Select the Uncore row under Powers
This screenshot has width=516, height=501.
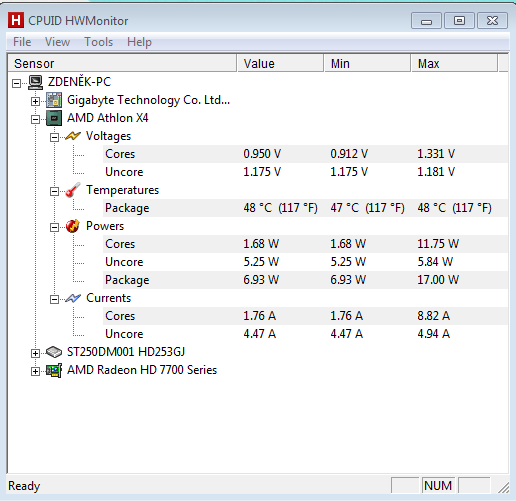tap(306, 262)
